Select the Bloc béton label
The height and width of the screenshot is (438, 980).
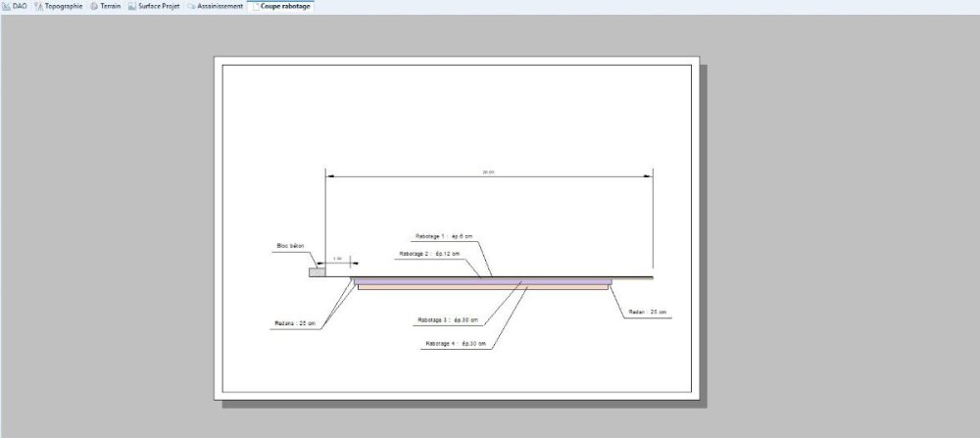290,246
